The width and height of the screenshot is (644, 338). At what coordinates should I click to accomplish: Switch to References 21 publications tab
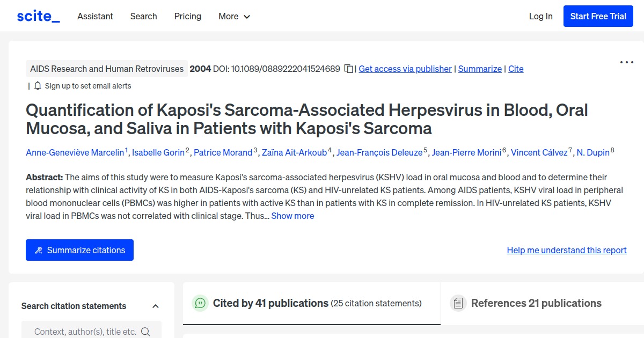[x=536, y=303]
